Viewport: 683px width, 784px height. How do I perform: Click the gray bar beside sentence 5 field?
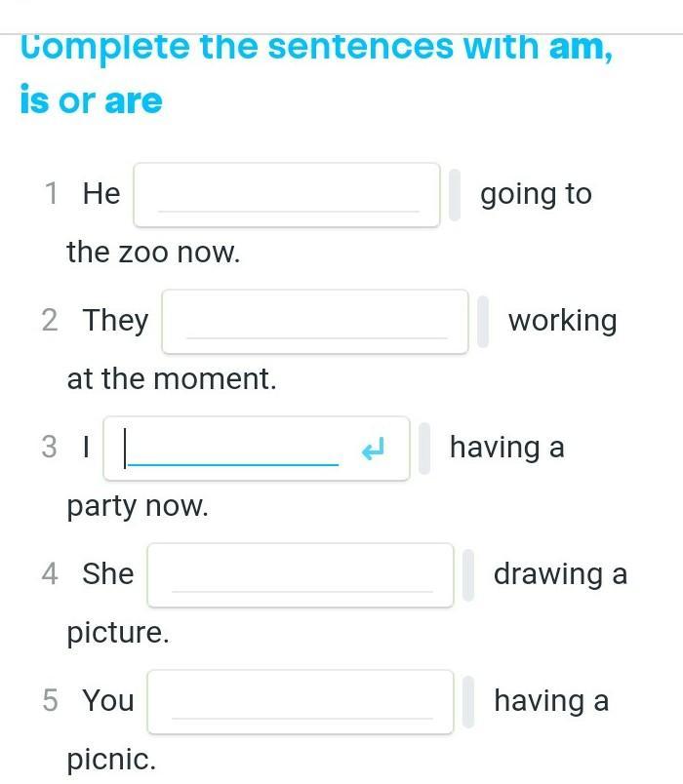(468, 701)
